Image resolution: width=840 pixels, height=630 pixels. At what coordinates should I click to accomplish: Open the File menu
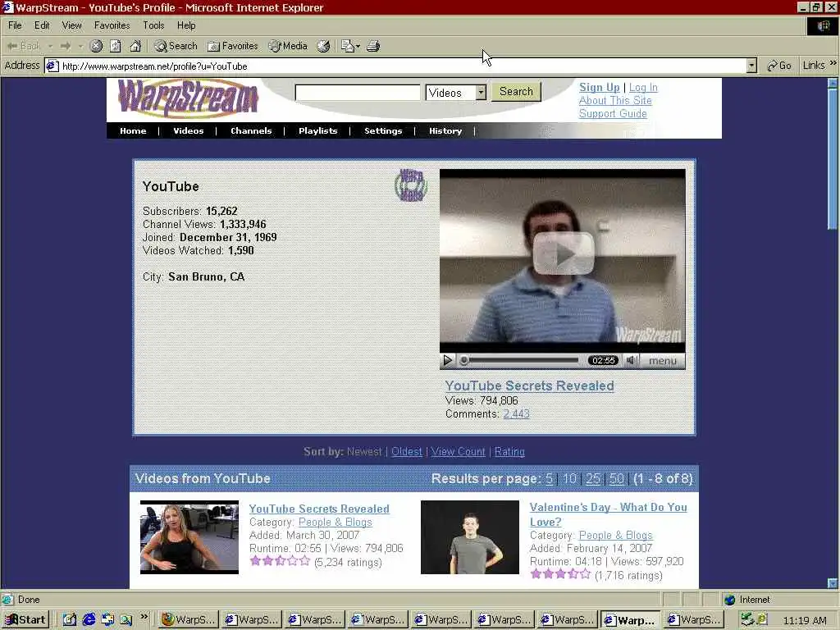(x=15, y=25)
